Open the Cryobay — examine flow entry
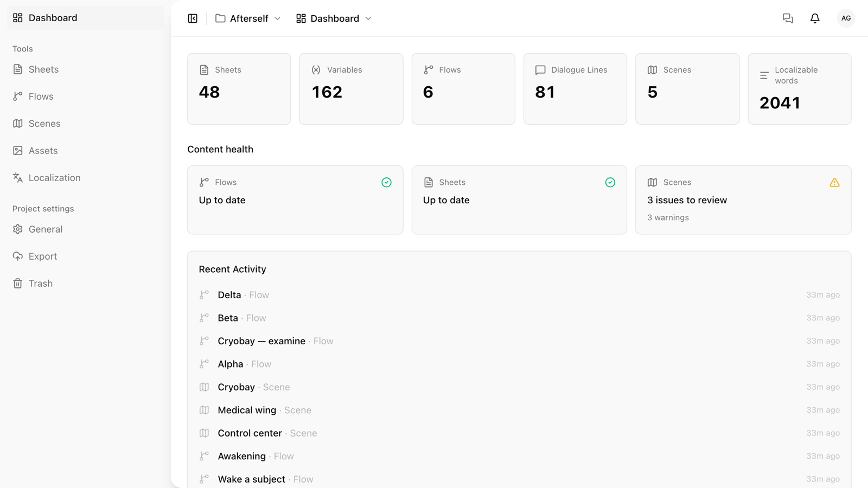This screenshot has width=868, height=488. 519,341
